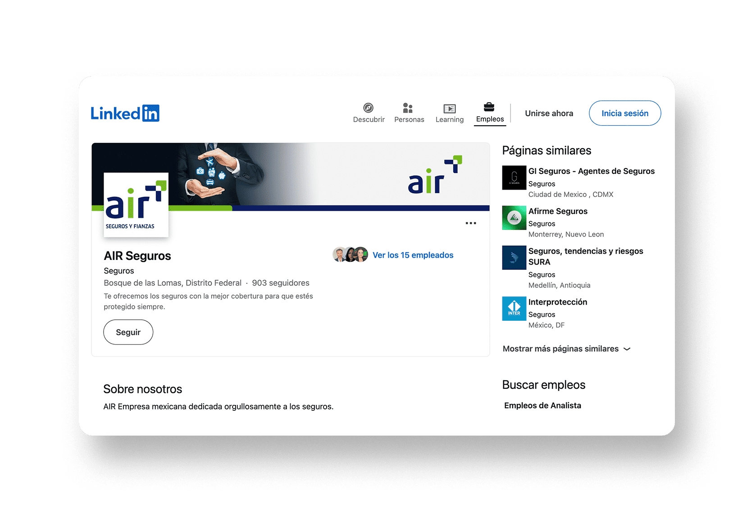The image size is (756, 532).
Task: Expand Mostrar más páginas similares
Action: (x=566, y=348)
